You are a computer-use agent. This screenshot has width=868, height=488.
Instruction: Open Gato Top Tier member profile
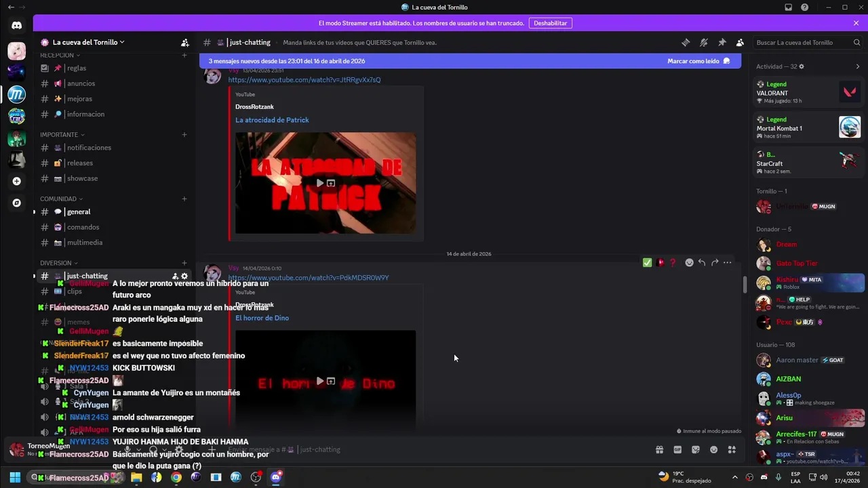click(808, 263)
